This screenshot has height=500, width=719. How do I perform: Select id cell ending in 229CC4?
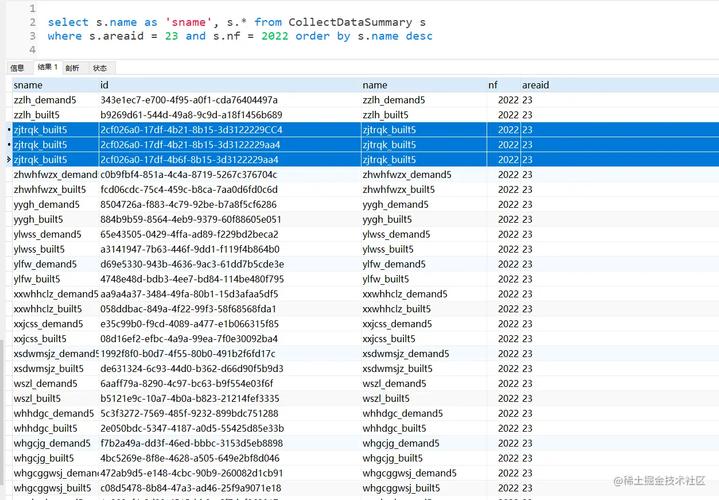[191, 130]
